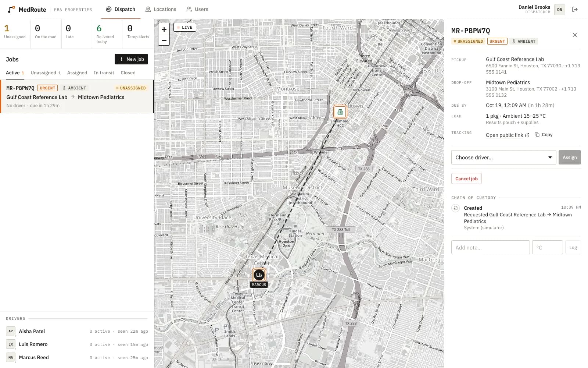Click Midtown Pediatrics drop-off name
588x368 pixels.
pos(508,82)
